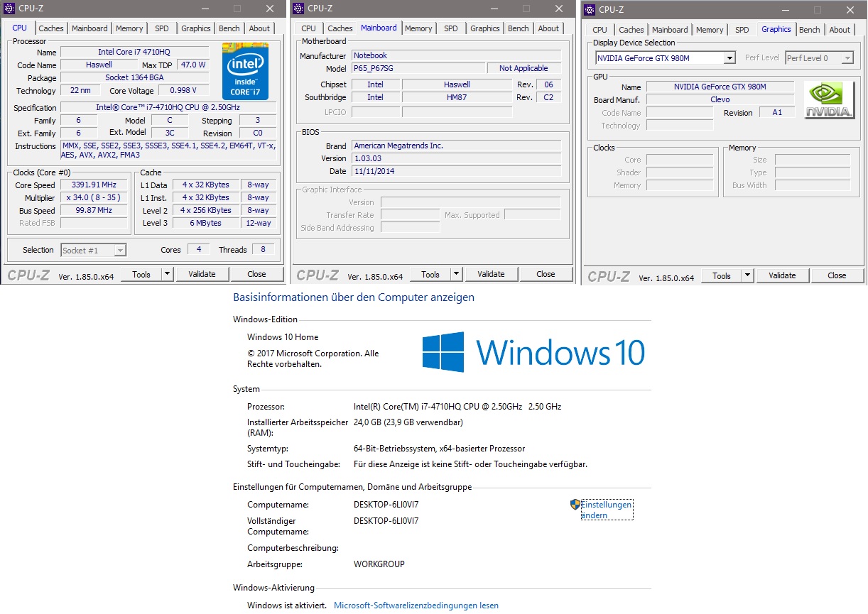Click the Level 3 cache value 6 MBytes
The height and width of the screenshot is (614, 868).
[206, 223]
